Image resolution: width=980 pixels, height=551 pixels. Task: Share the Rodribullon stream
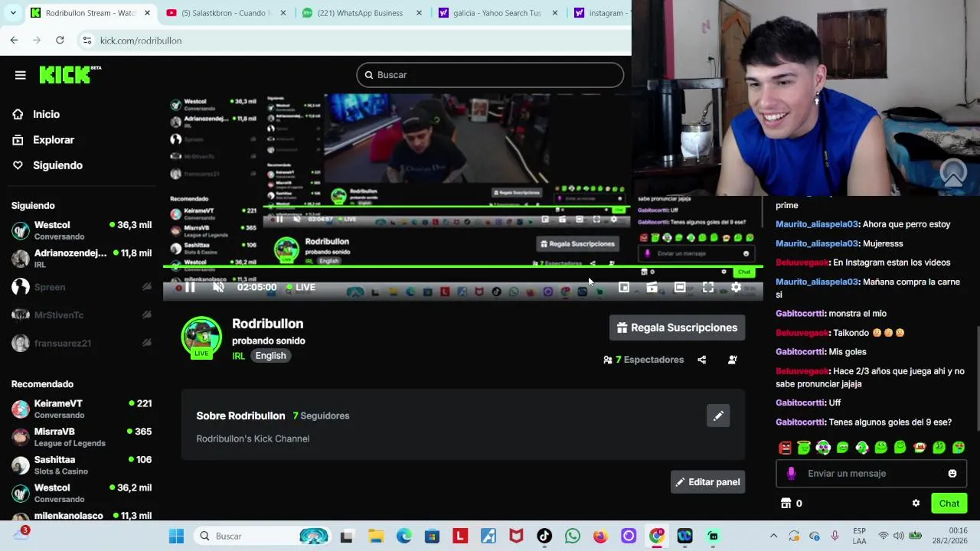tap(702, 360)
